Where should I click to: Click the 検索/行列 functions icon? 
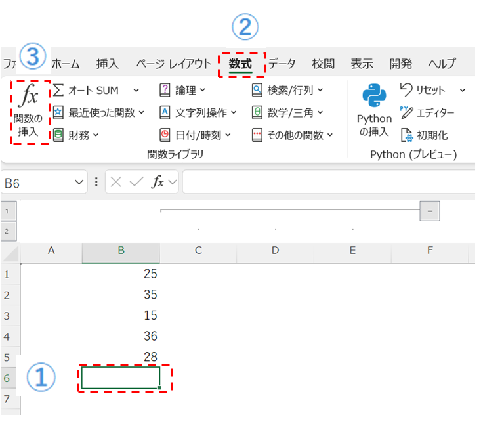tap(257, 90)
